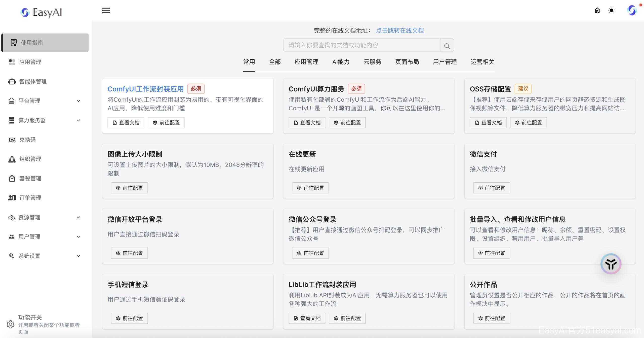The image size is (644, 338).
Task: Open user avatar menu at top right
Action: [632, 10]
